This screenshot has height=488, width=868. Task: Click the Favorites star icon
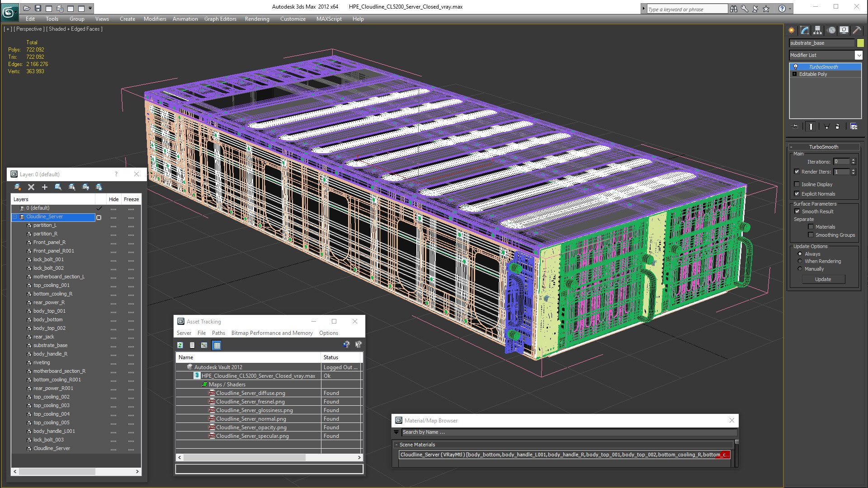click(766, 9)
